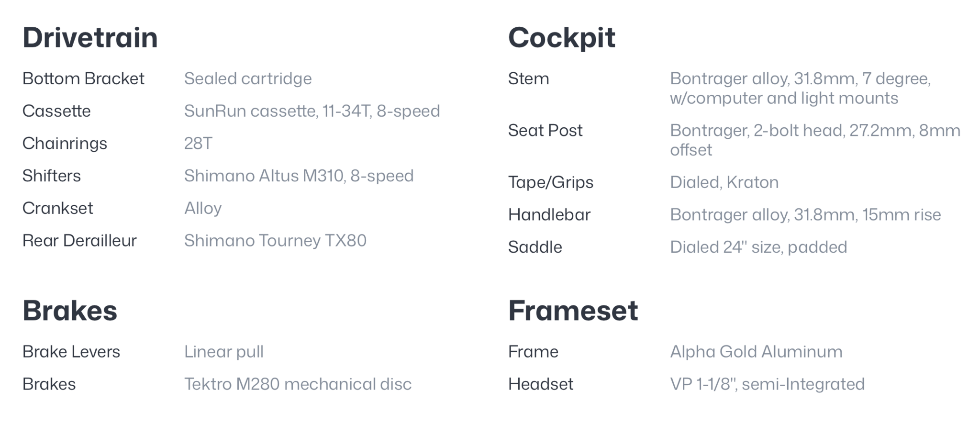The width and height of the screenshot is (980, 424).
Task: Click the Alpha Gold Aluminum frame value
Action: pyautogui.click(x=756, y=352)
